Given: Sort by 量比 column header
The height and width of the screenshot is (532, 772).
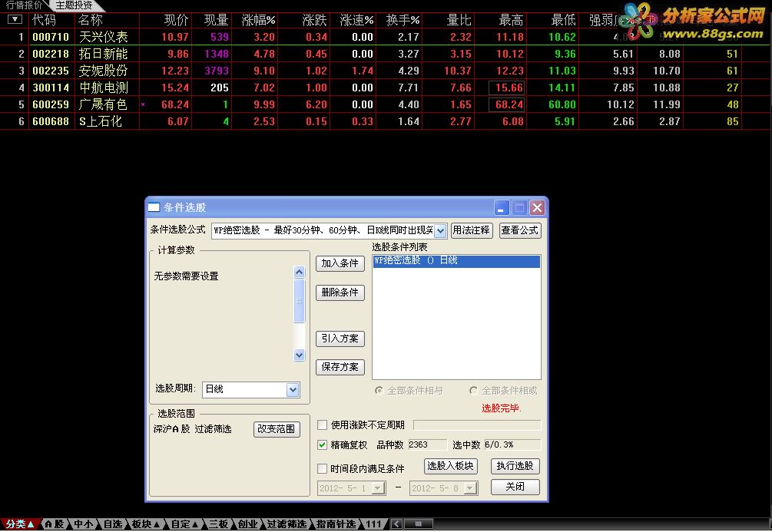Looking at the screenshot, I should click(459, 20).
